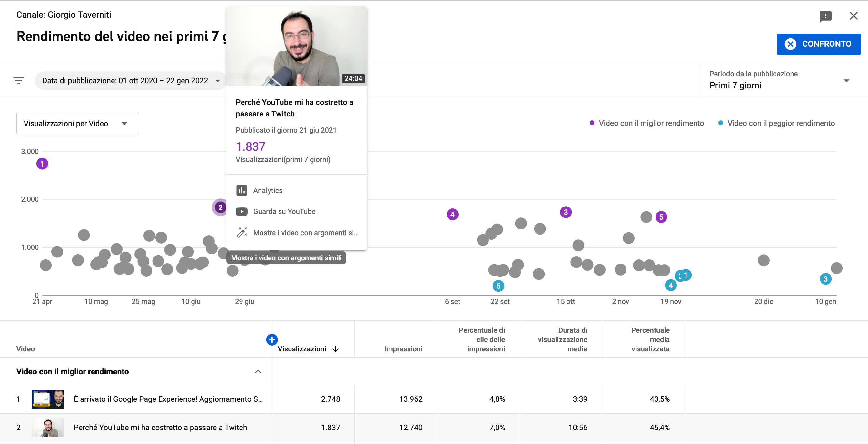Click purple best-performing marker 4
The image size is (868, 444).
(x=452, y=214)
